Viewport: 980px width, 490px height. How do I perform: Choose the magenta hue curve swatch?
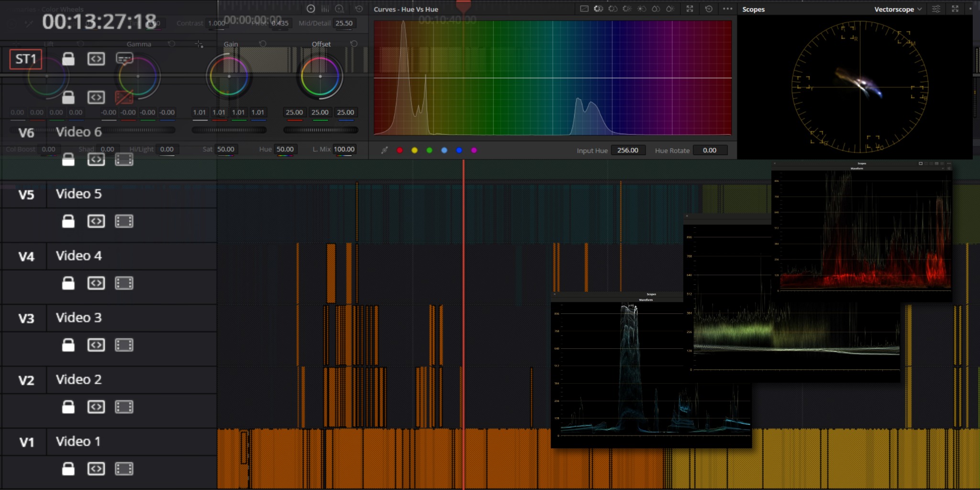tap(474, 150)
